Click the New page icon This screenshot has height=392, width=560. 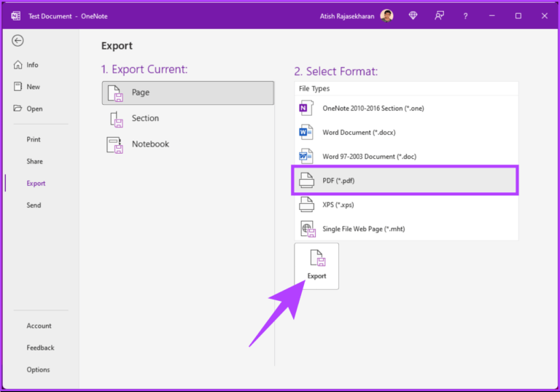coord(17,87)
